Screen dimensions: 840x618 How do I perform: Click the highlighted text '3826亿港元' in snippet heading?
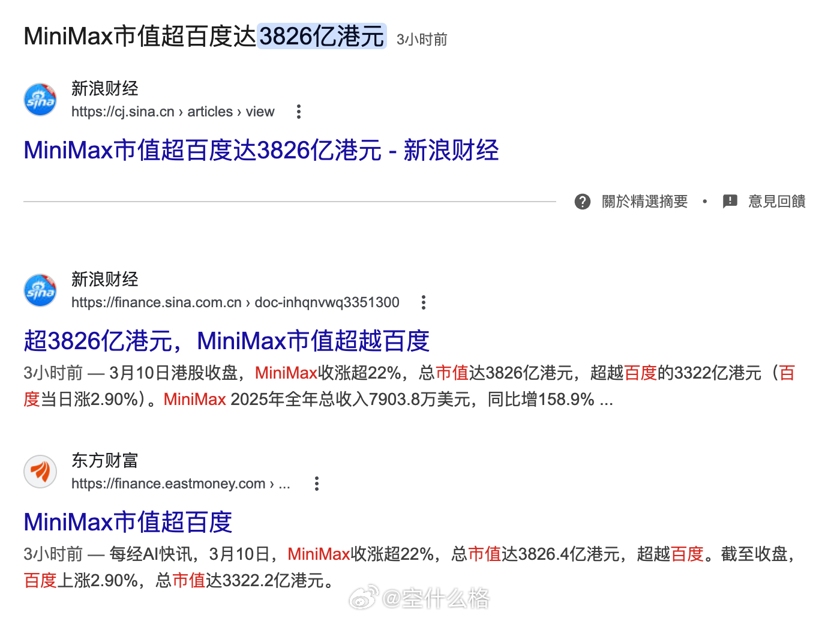coord(322,36)
